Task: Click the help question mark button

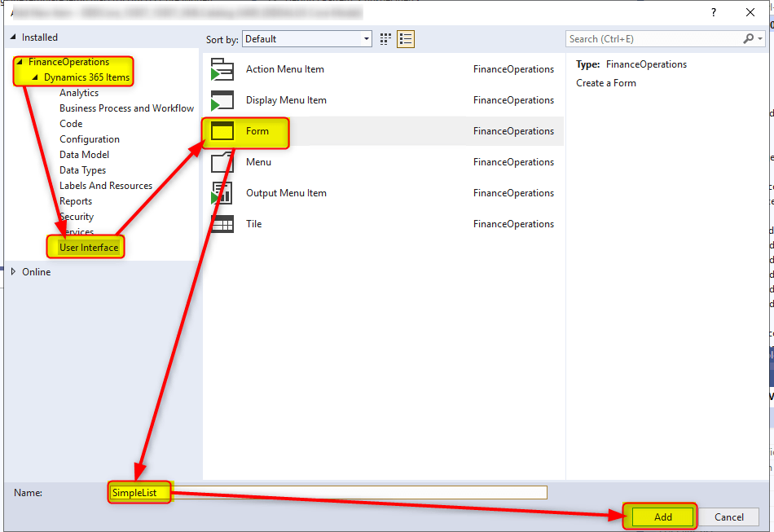Action: pyautogui.click(x=714, y=12)
